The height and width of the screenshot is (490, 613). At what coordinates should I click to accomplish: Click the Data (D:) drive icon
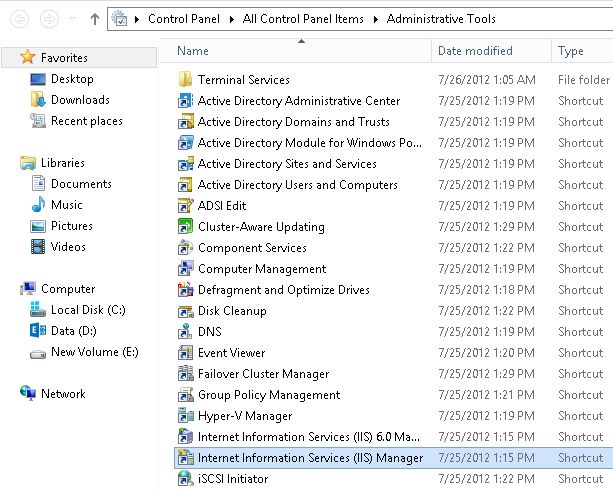[x=38, y=330]
